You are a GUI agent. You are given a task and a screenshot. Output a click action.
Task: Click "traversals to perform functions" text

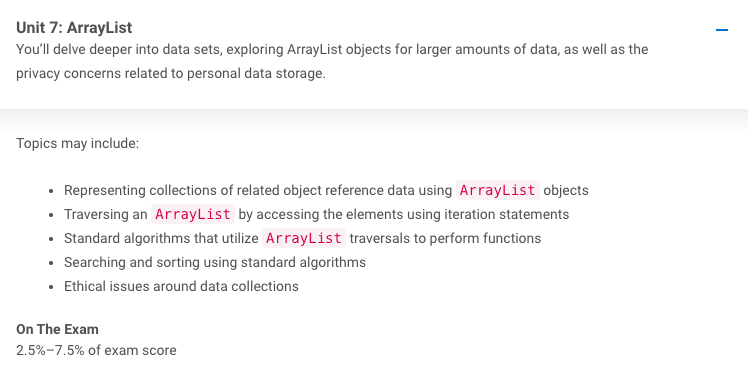click(445, 238)
